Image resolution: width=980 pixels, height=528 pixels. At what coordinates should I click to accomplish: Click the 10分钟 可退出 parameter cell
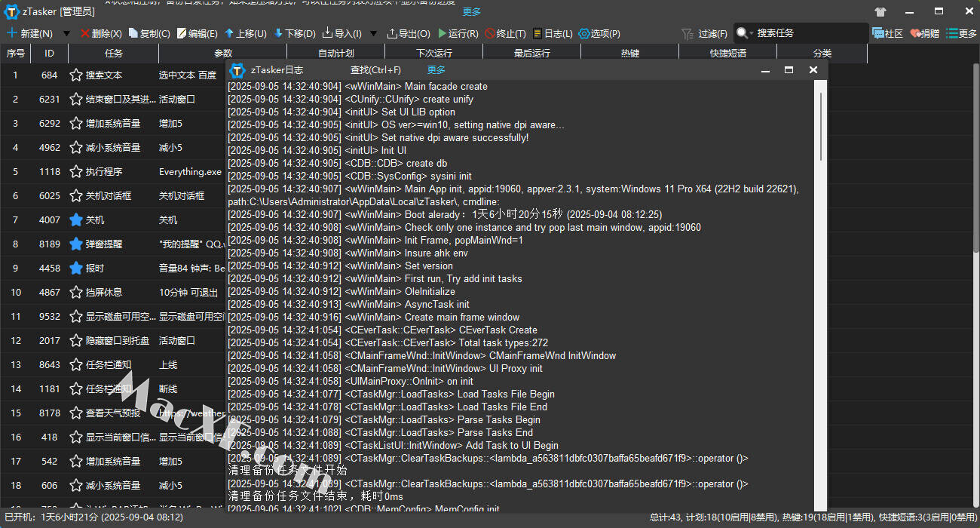click(188, 293)
